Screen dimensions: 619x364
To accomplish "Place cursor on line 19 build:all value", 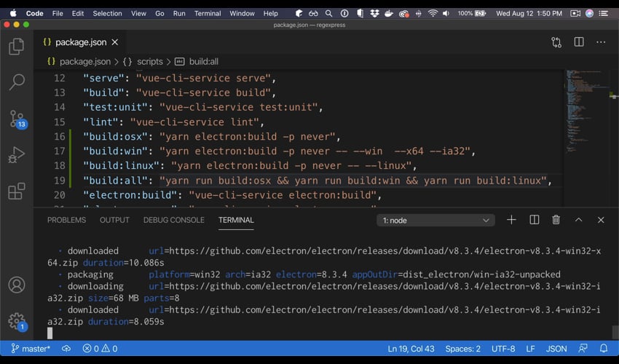I will pyautogui.click(x=352, y=181).
